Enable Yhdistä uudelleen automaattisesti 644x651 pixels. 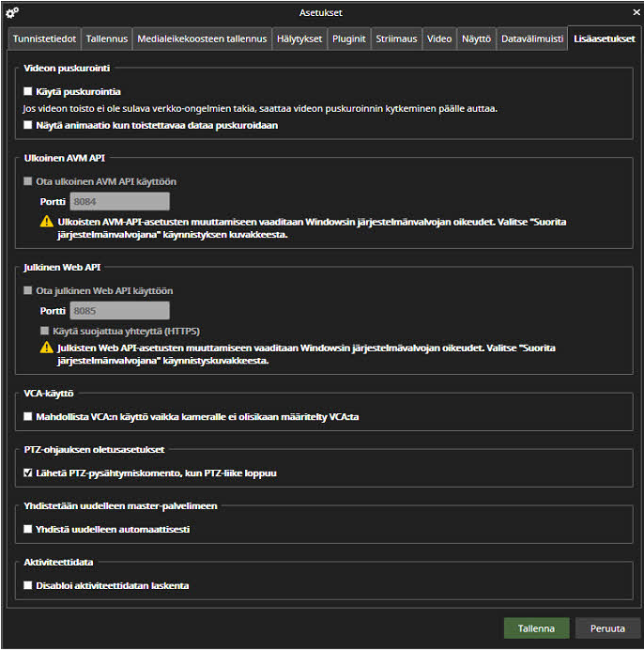point(28,529)
